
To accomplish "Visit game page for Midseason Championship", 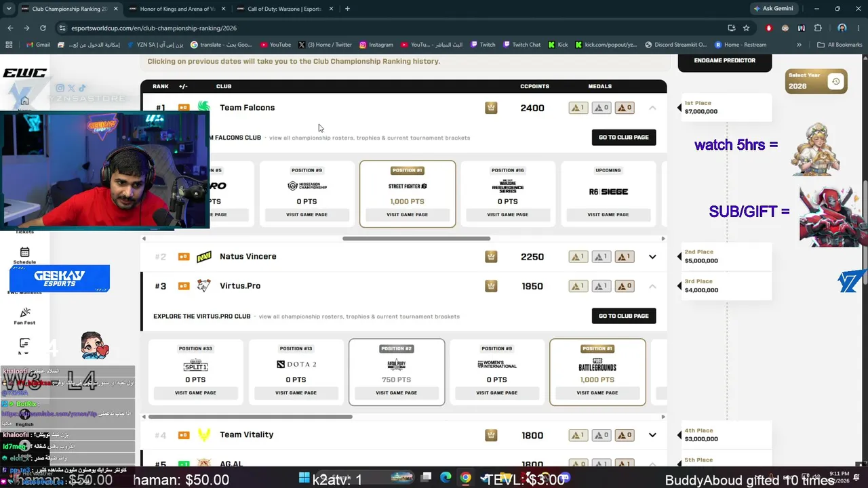I will point(307,215).
